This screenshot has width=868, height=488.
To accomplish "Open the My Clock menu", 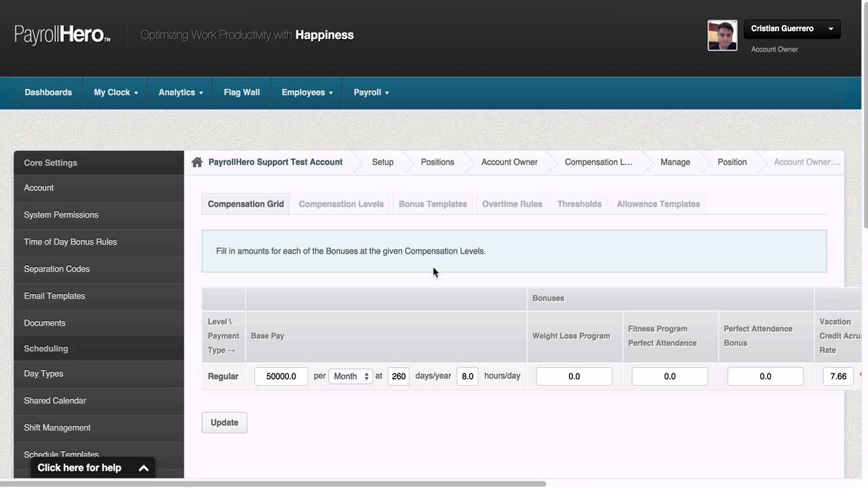I will (115, 93).
